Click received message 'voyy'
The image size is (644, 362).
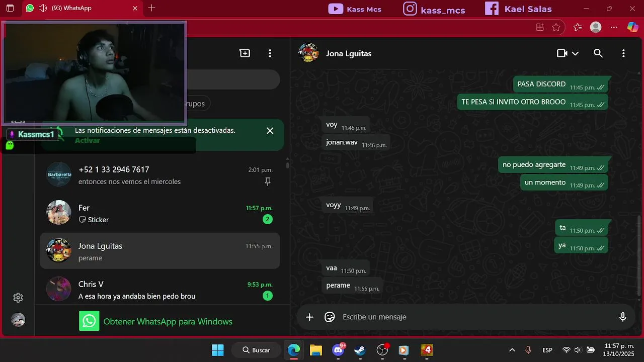[347, 205]
